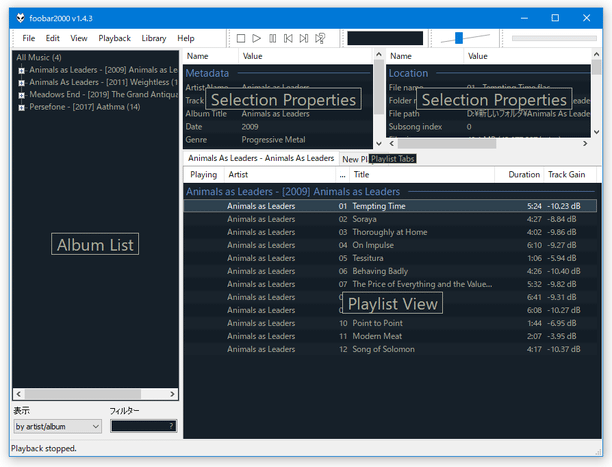Start playback with the Play button
This screenshot has width=612, height=467.
(256, 38)
